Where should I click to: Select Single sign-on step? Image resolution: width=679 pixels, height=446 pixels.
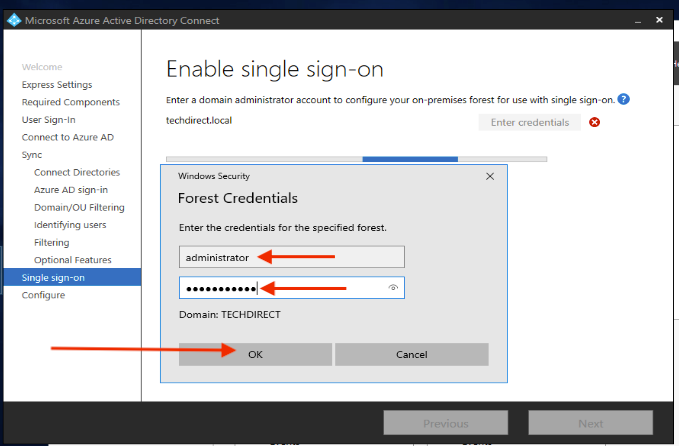(72, 277)
